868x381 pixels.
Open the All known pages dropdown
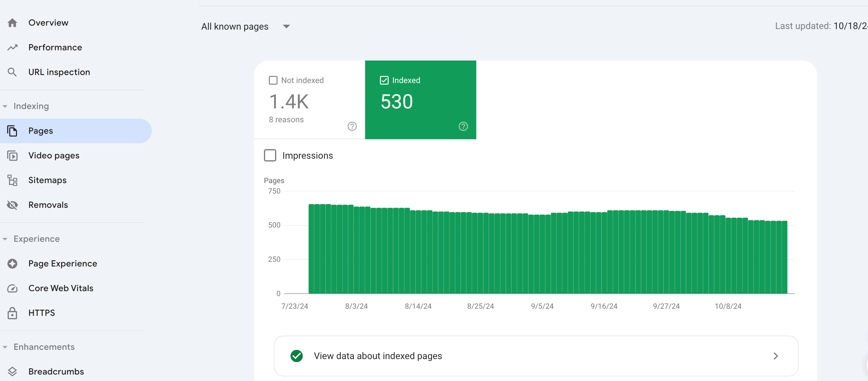(x=246, y=26)
